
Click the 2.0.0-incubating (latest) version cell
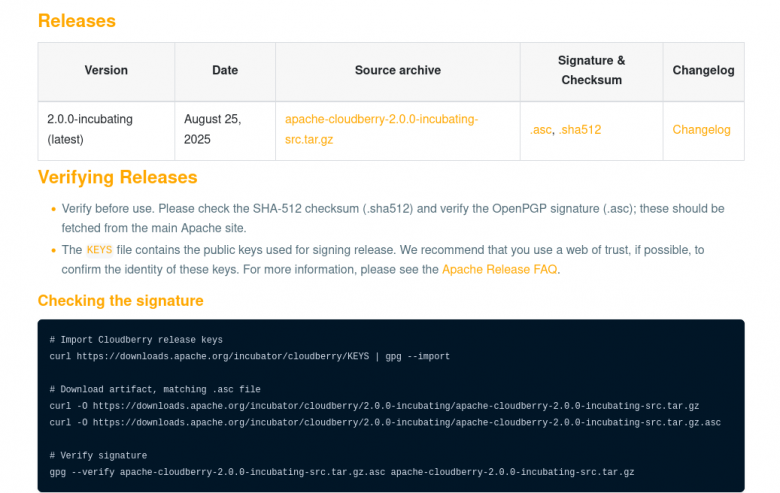[x=106, y=129]
